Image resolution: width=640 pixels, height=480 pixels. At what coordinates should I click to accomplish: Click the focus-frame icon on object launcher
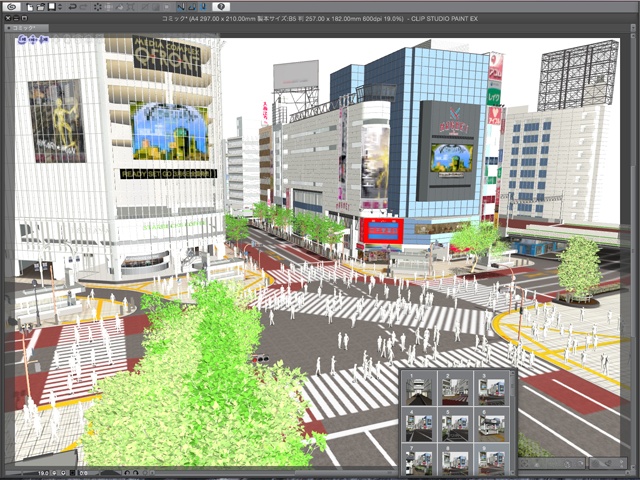point(524,464)
